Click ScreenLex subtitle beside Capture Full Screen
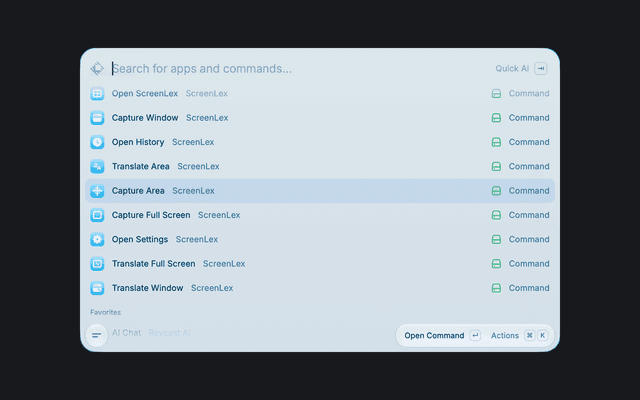 (x=219, y=215)
